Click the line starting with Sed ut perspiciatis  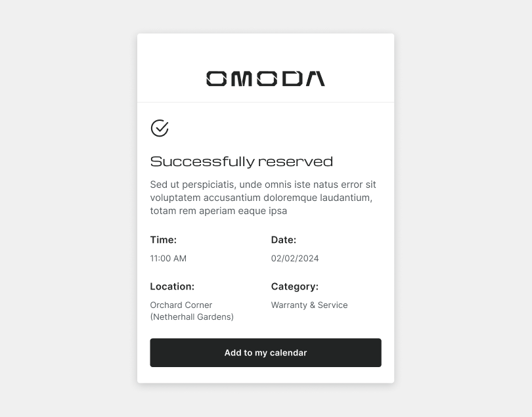pyautogui.click(x=263, y=185)
